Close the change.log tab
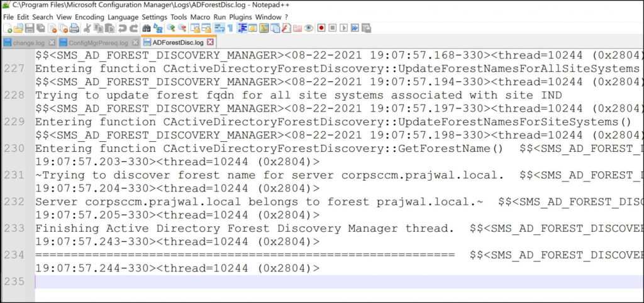Viewport: 644px width, 303px height. [x=52, y=42]
